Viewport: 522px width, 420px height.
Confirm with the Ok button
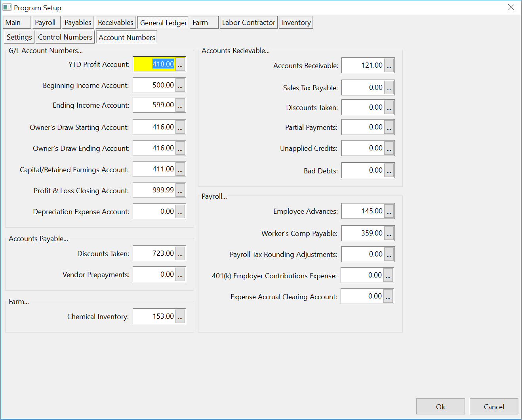point(440,407)
